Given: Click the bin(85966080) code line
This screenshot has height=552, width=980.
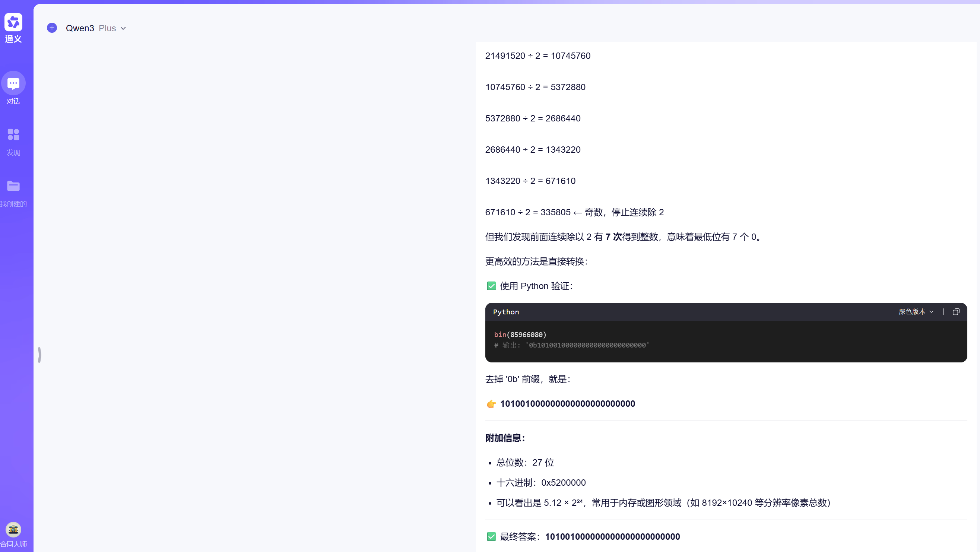Looking at the screenshot, I should [x=520, y=334].
